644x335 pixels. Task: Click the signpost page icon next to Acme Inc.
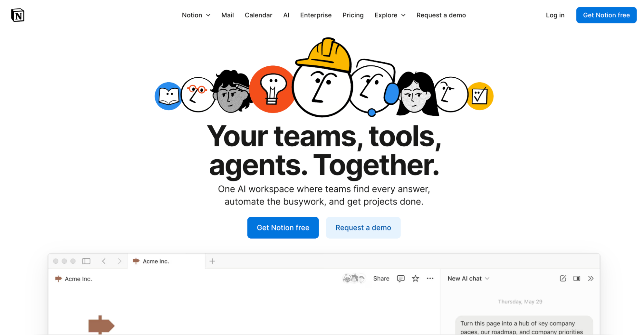pyautogui.click(x=59, y=279)
